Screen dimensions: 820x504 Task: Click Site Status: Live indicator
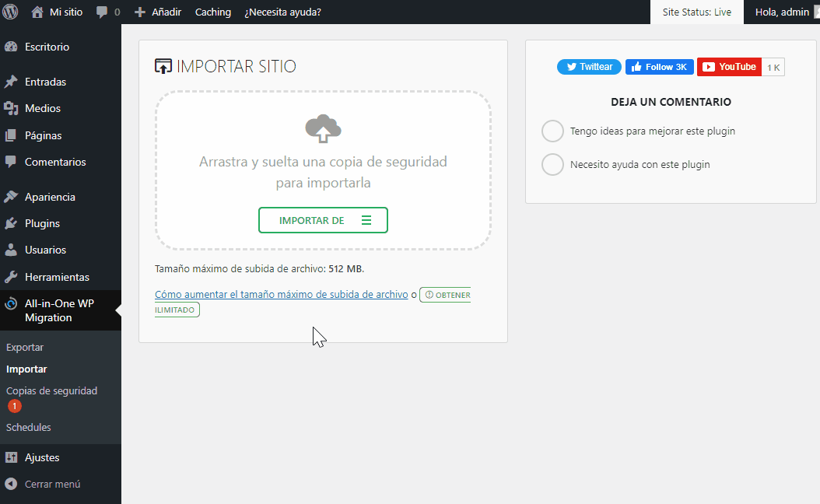tap(696, 12)
